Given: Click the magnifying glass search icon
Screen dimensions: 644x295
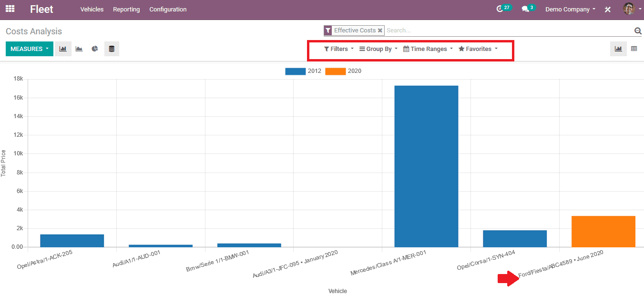Looking at the screenshot, I should coord(638,31).
